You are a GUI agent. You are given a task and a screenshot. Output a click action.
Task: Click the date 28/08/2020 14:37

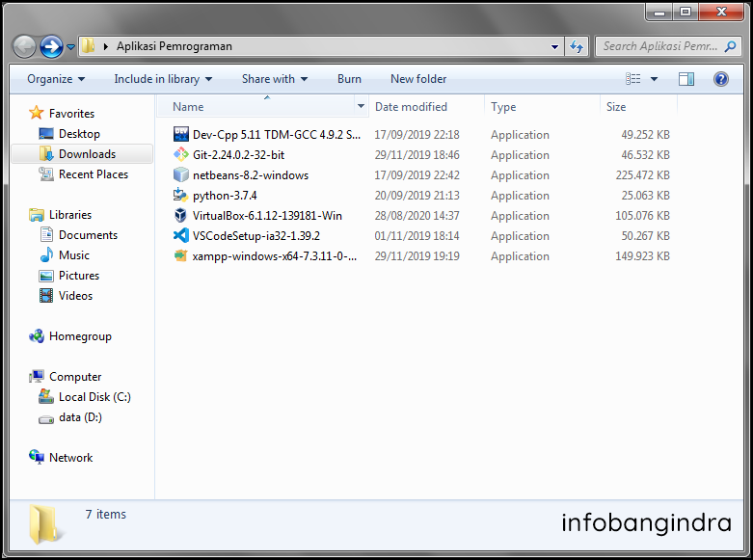[x=417, y=216]
